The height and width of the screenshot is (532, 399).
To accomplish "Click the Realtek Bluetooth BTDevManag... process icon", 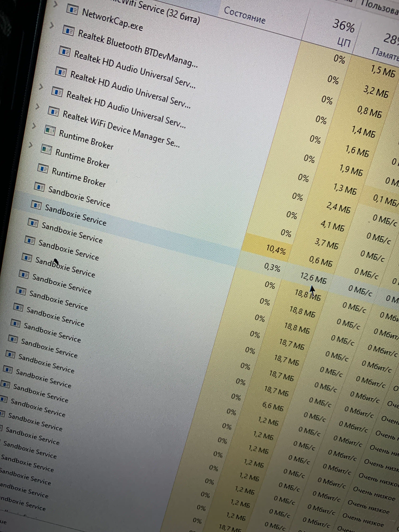I will point(68,30).
